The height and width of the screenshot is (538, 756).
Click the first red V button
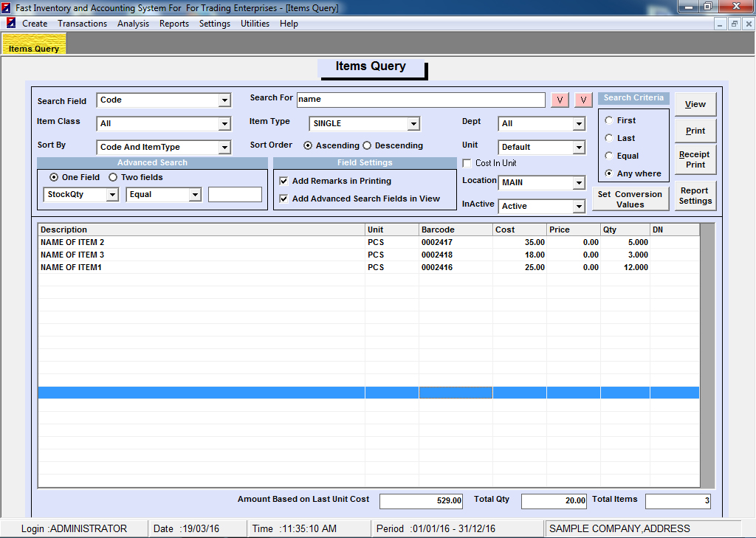(x=560, y=100)
